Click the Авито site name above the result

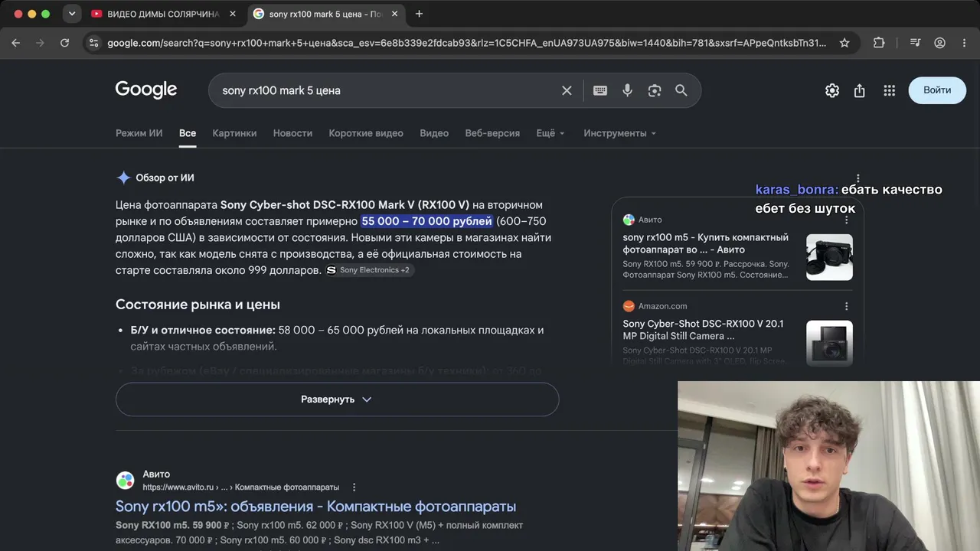pyautogui.click(x=156, y=474)
